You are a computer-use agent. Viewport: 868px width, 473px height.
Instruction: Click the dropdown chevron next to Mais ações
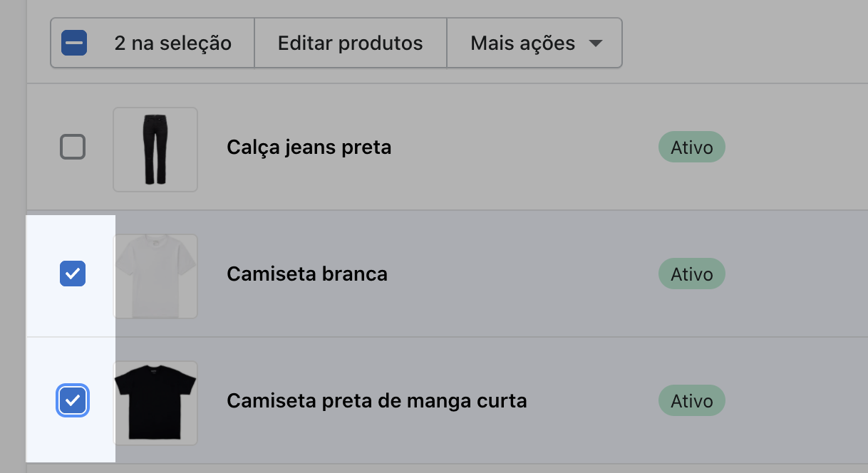(x=597, y=43)
